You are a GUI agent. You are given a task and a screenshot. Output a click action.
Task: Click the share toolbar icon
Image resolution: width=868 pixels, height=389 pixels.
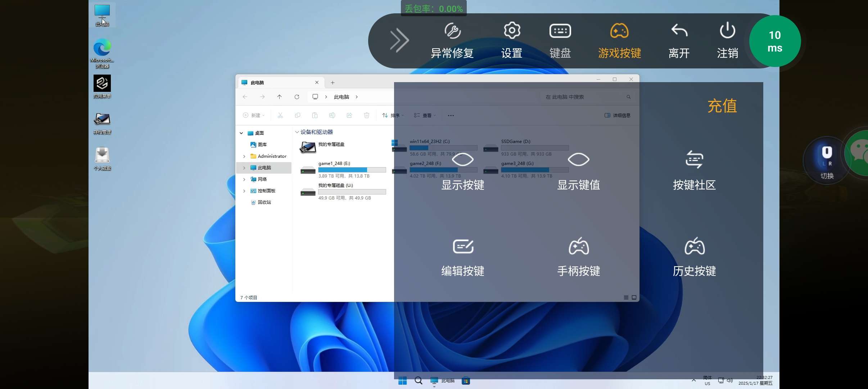coord(349,115)
